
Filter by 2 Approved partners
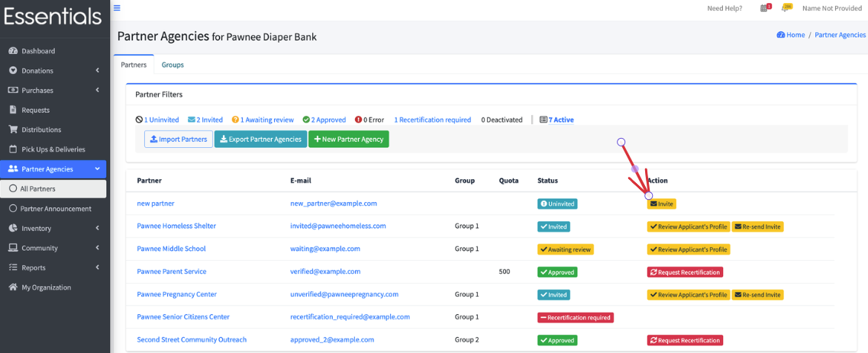click(324, 120)
